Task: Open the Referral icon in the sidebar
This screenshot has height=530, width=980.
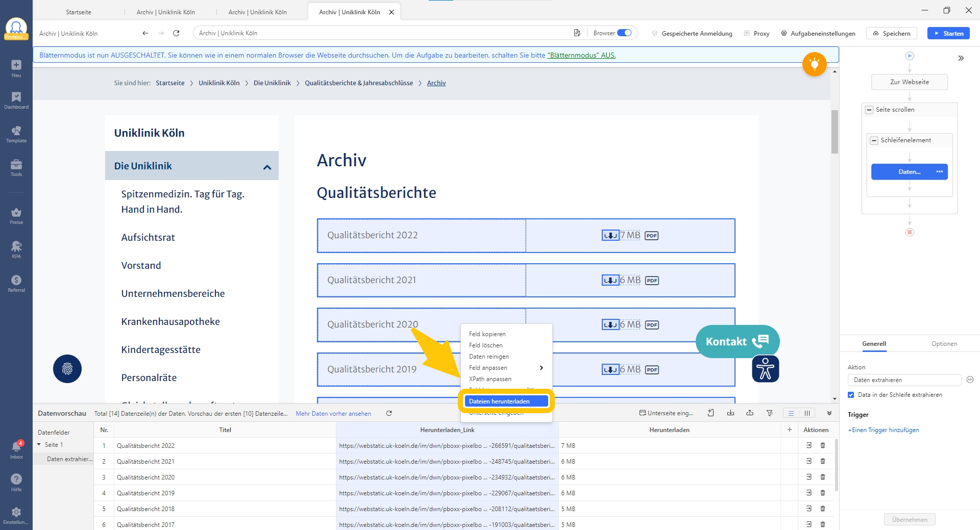Action: click(x=16, y=283)
